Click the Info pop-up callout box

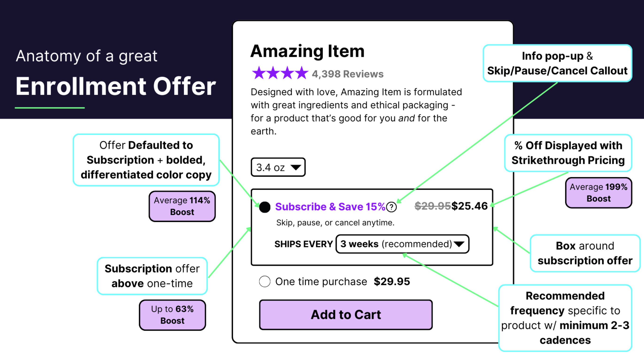tap(557, 63)
